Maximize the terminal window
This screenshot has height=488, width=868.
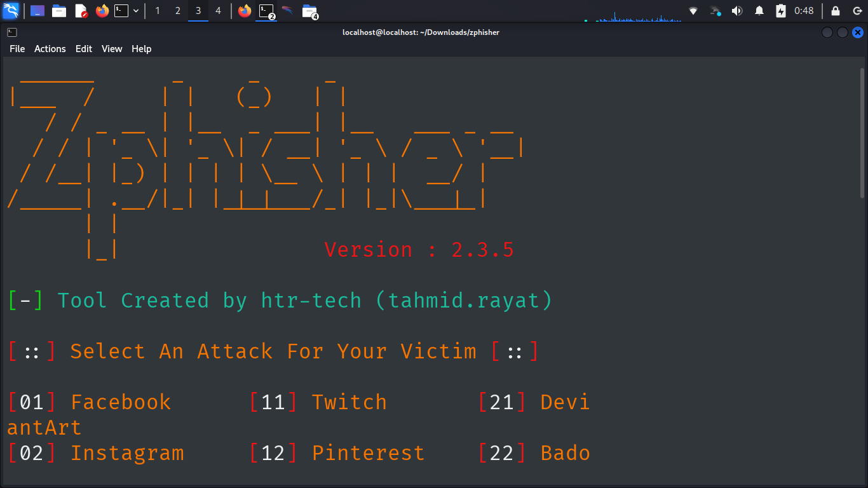(843, 32)
